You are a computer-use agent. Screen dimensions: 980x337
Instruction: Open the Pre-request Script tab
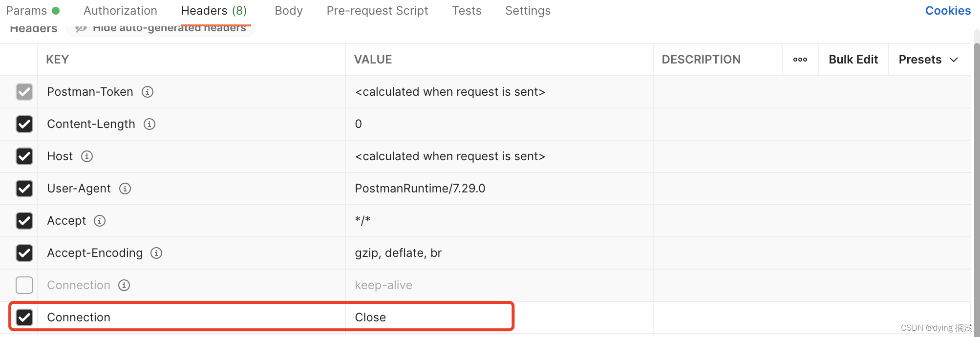tap(377, 11)
